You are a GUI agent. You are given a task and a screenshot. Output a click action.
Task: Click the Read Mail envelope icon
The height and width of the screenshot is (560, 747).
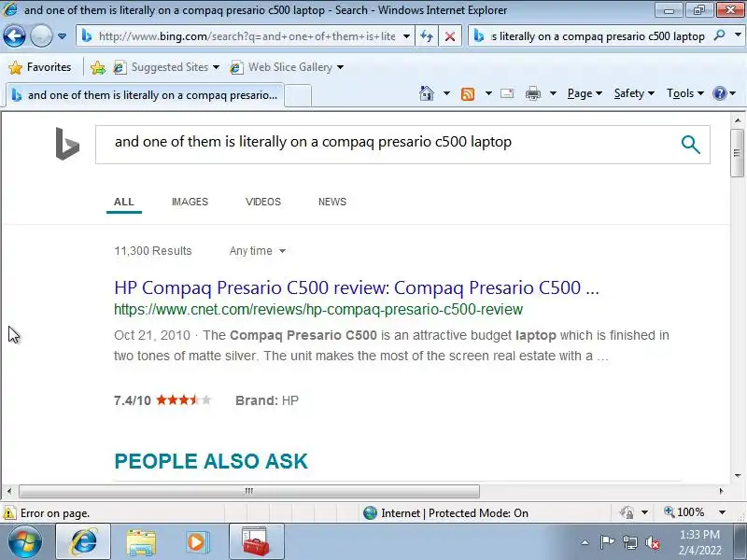click(x=507, y=93)
